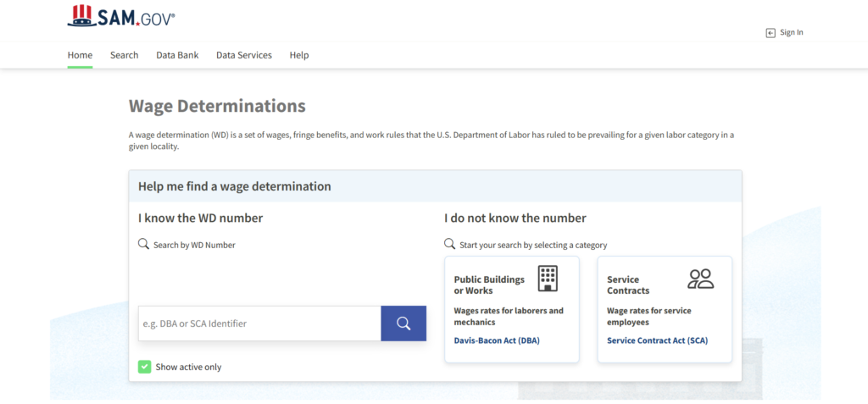Screen dimensions: 868x404
Task: Select the Public Buildings or Works heading
Action: pyautogui.click(x=489, y=285)
